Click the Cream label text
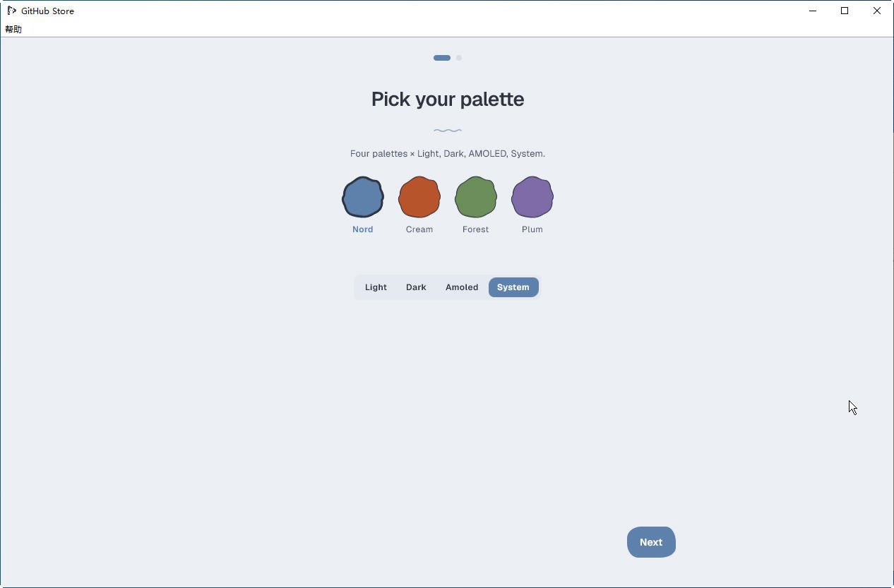The image size is (894, 588). 419,229
